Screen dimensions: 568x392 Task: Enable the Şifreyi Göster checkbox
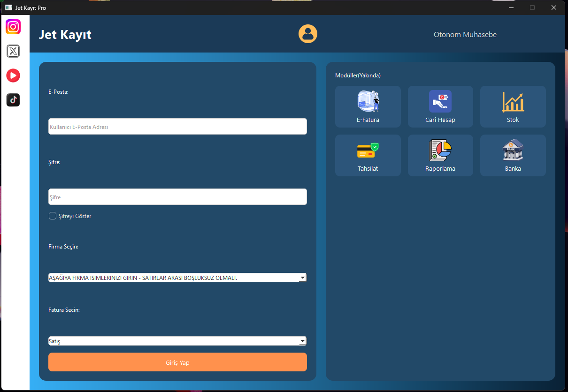(53, 216)
